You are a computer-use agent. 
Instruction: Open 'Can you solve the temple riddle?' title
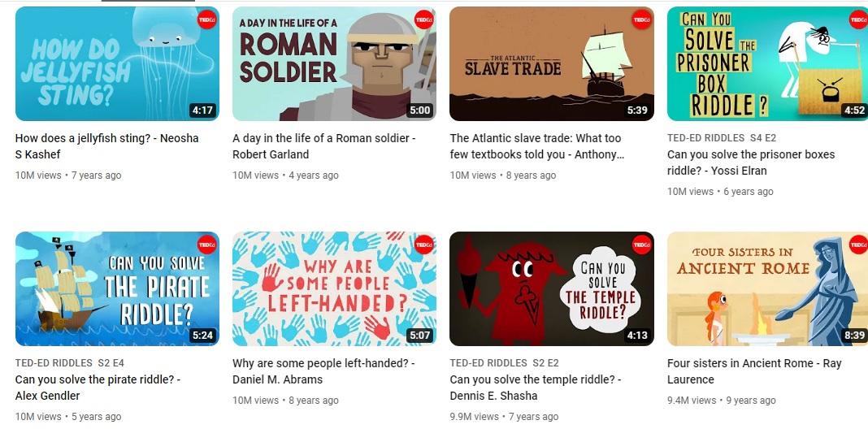[x=536, y=388]
